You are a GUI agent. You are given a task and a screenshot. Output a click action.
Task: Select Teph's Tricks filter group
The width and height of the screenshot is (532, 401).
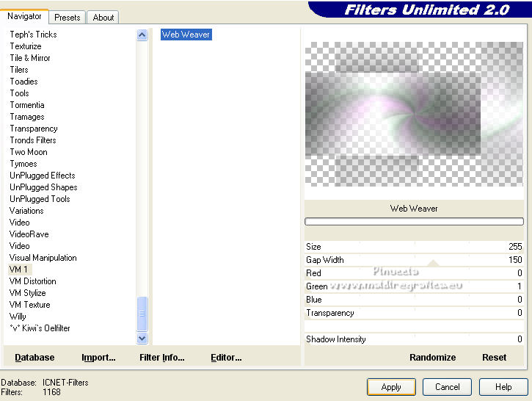point(33,35)
